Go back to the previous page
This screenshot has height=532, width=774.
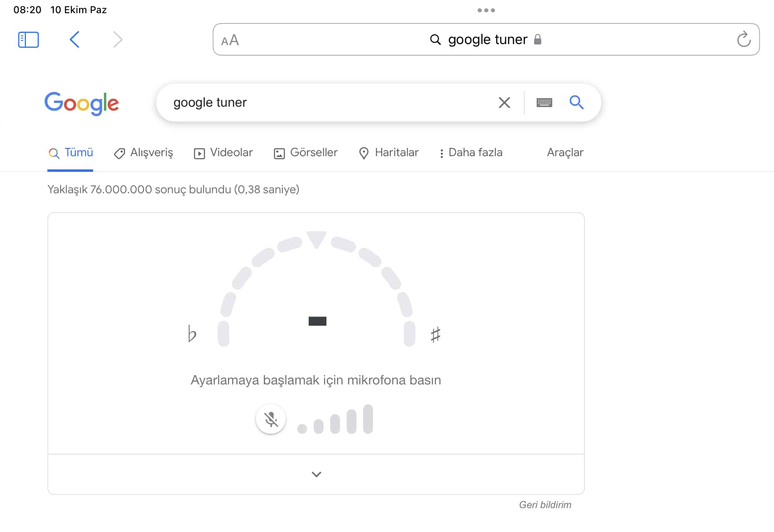[74, 40]
